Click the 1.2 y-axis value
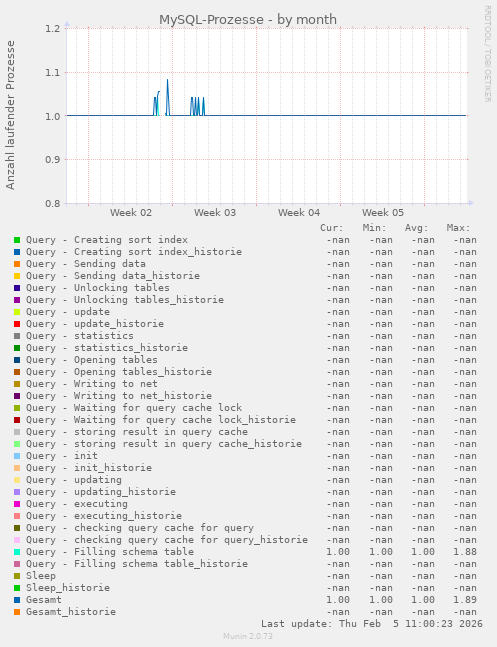This screenshot has width=497, height=647. [x=53, y=28]
